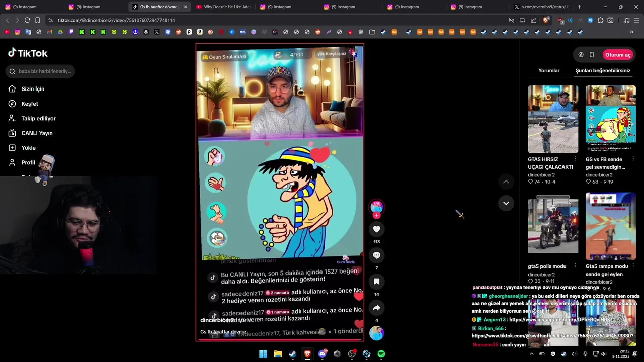The image size is (644, 362).
Task: Open Brave Shields lion icon
Action: (546, 20)
